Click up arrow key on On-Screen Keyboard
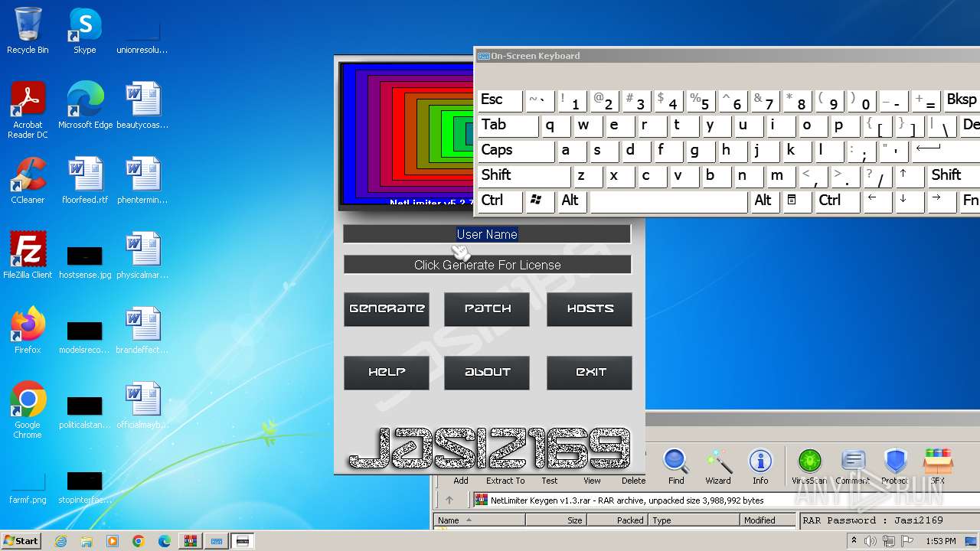Screen dimensions: 980x551 [910, 176]
